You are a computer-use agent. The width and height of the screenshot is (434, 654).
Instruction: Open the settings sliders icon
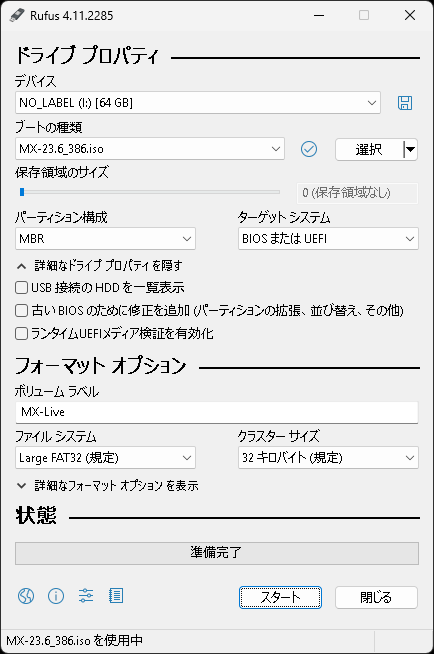click(x=86, y=596)
